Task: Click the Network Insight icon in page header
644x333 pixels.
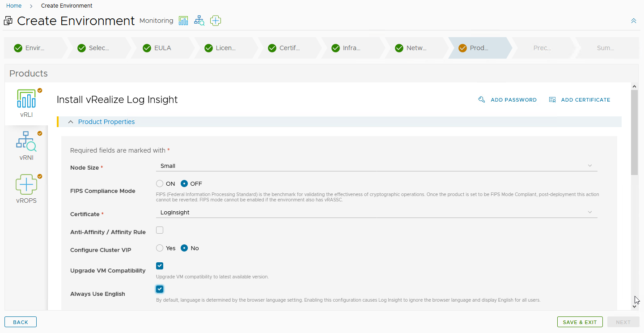Action: (199, 21)
